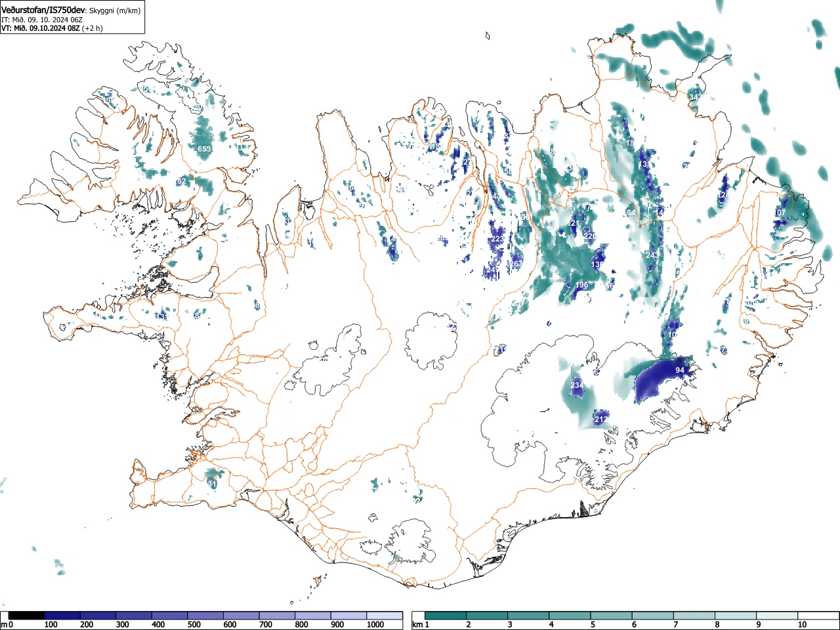Viewport: 840px width, 630px height.
Task: Click the 653 value in the Westfjords
Action: (204, 149)
